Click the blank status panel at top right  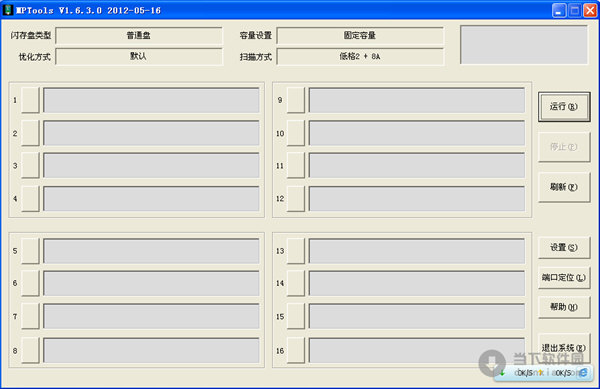click(524, 45)
